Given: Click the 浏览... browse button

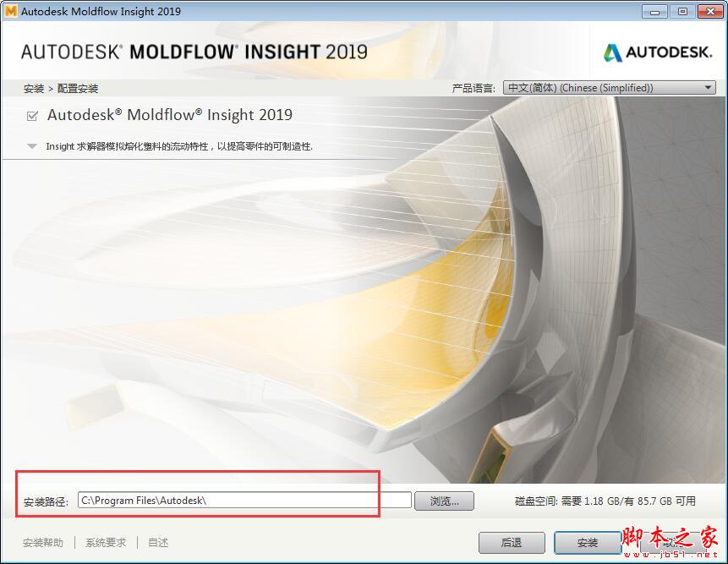Looking at the screenshot, I should 444,501.
